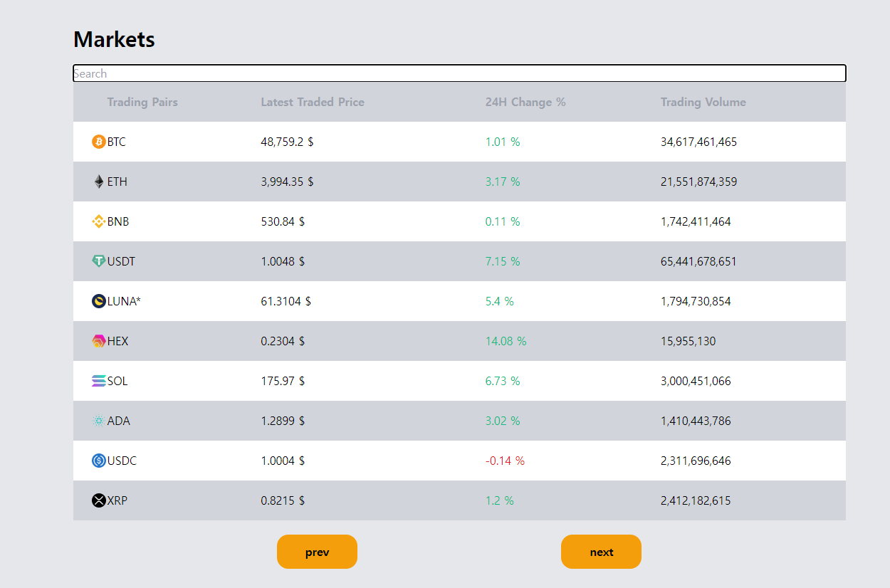
Task: Click BNB change value 0.11 %
Action: (503, 221)
